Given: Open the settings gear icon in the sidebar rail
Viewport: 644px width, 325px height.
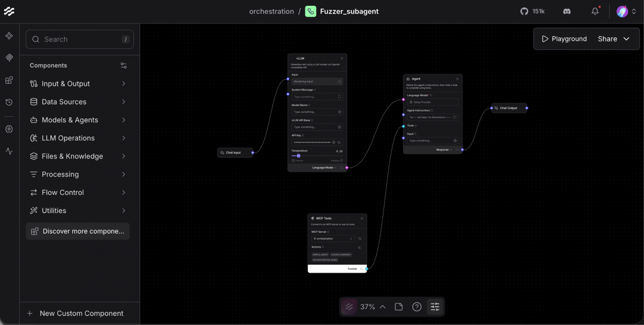Looking at the screenshot, I should (9, 129).
